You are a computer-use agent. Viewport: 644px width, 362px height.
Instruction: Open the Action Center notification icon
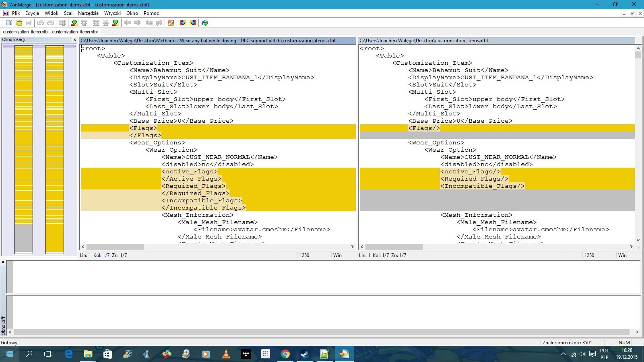(x=592, y=354)
